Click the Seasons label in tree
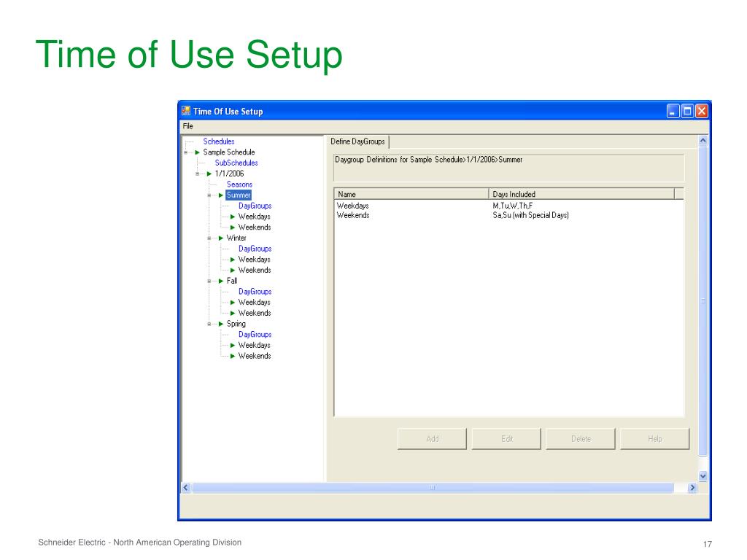This screenshot has width=747, height=560. [239, 184]
